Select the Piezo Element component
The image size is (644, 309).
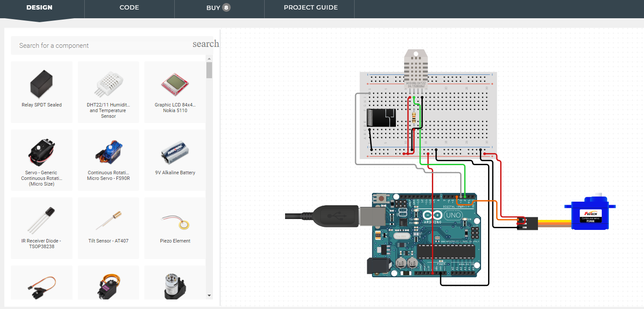click(175, 228)
